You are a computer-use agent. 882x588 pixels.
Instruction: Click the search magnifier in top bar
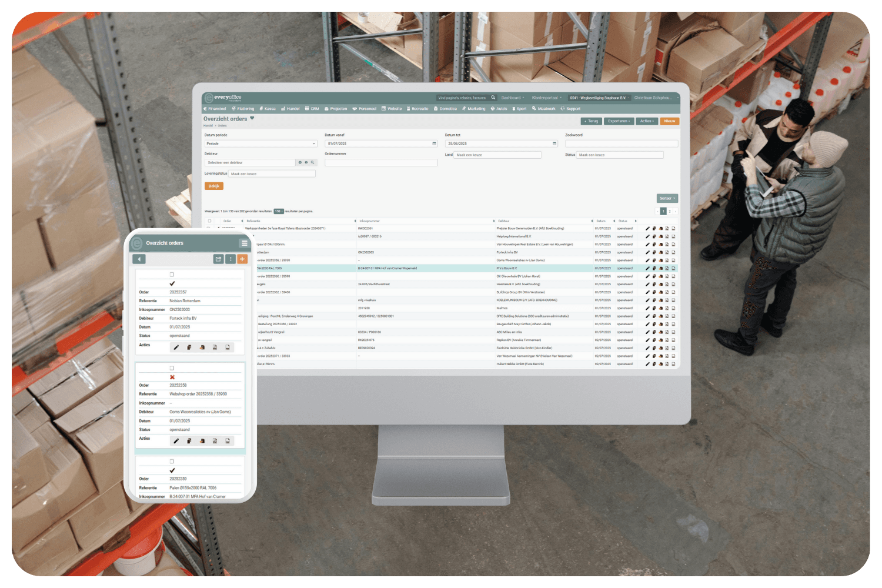pyautogui.click(x=493, y=98)
